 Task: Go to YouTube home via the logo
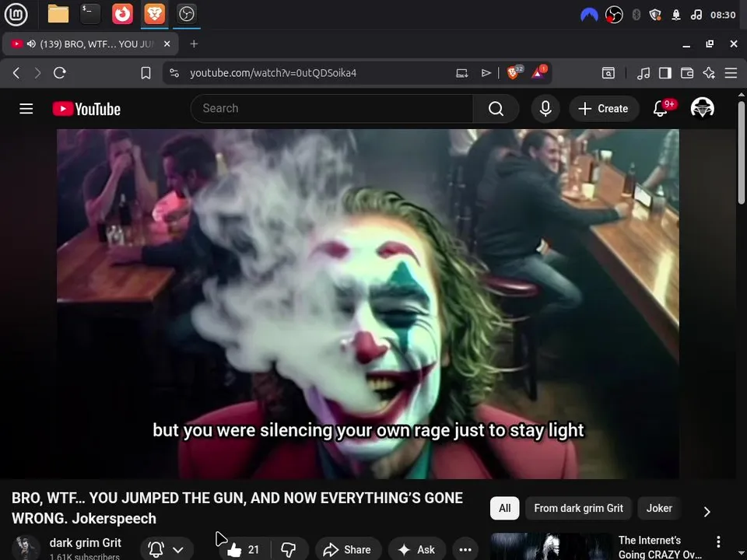coord(86,109)
